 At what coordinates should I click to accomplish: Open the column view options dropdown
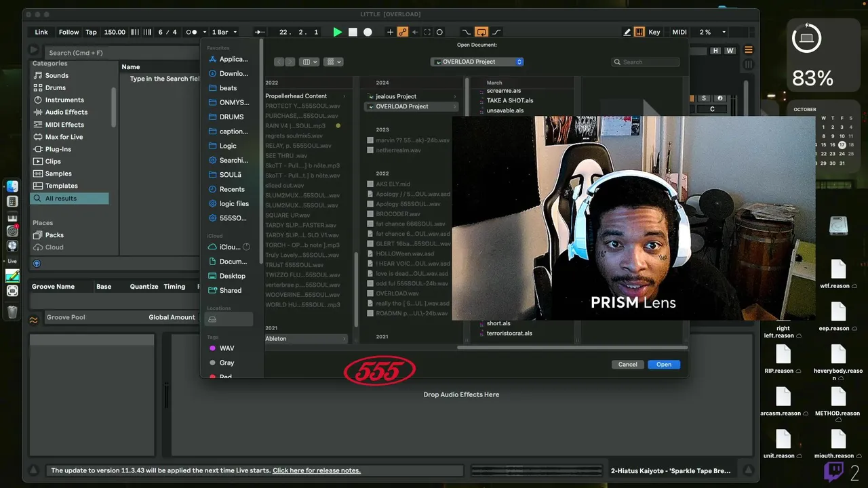309,62
